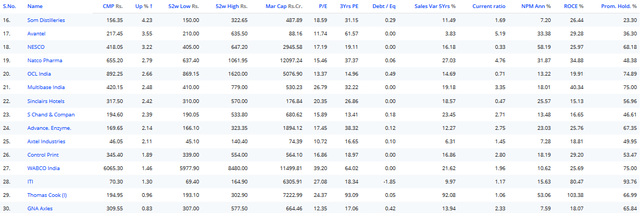Image resolution: width=644 pixels, height=213 pixels.
Task: Sort by Up % column header
Action: [x=143, y=6]
